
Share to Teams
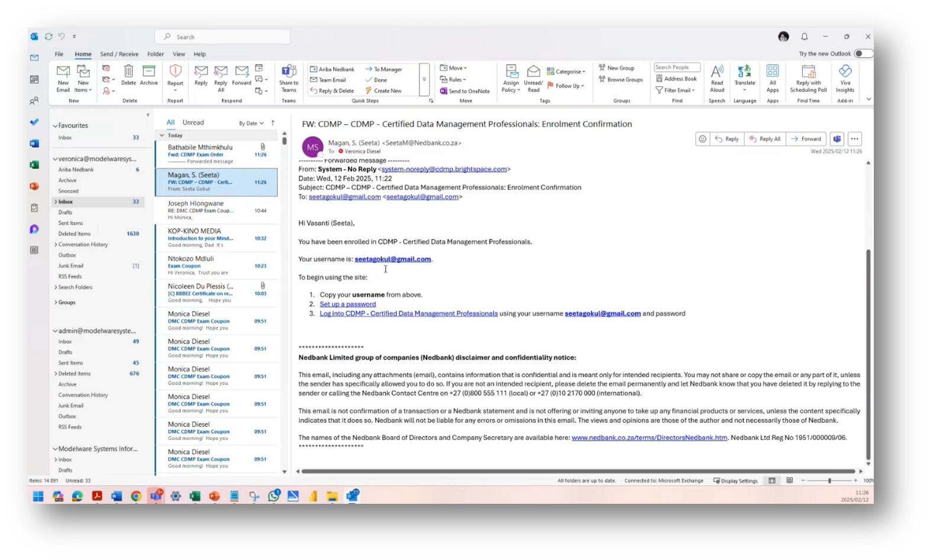click(x=289, y=79)
